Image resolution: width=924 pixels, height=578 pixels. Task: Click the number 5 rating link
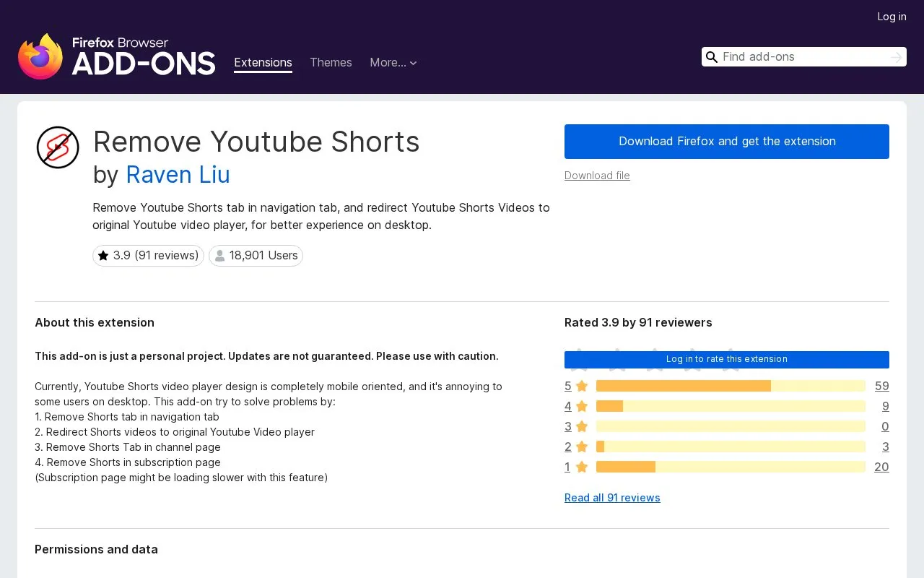coord(568,386)
